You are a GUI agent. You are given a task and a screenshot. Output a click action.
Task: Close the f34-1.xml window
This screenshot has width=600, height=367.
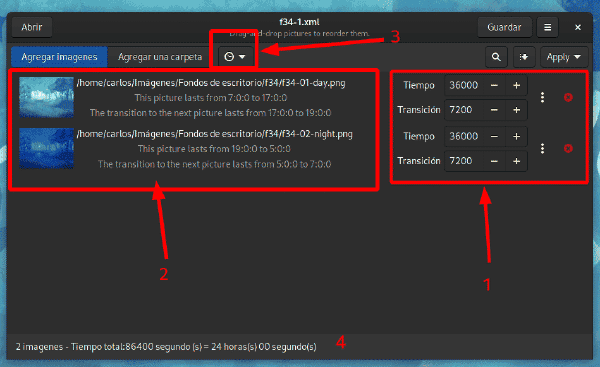[x=578, y=27]
